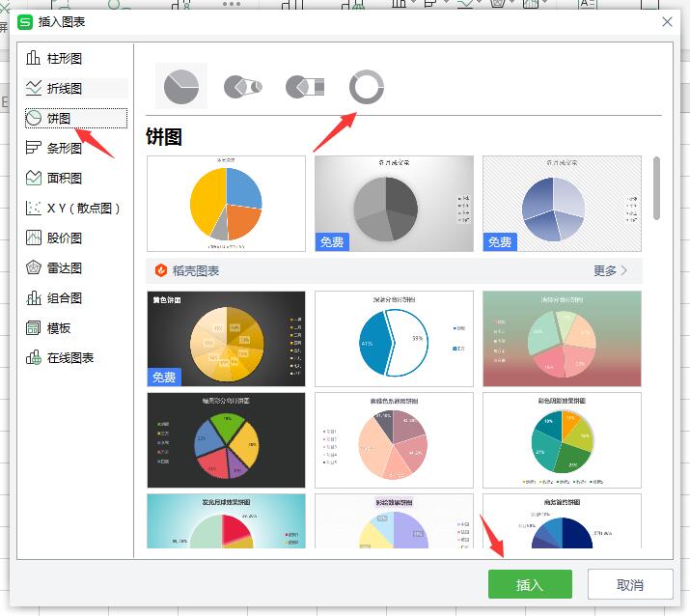Click the WPS spreadsheet logo in title bar
The width and height of the screenshot is (690, 616).
(x=25, y=22)
